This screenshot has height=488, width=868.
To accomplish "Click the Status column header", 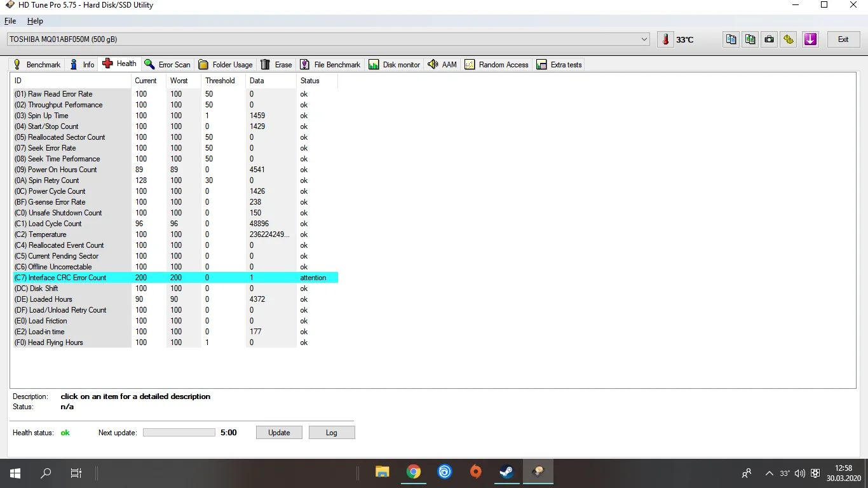I will point(316,81).
